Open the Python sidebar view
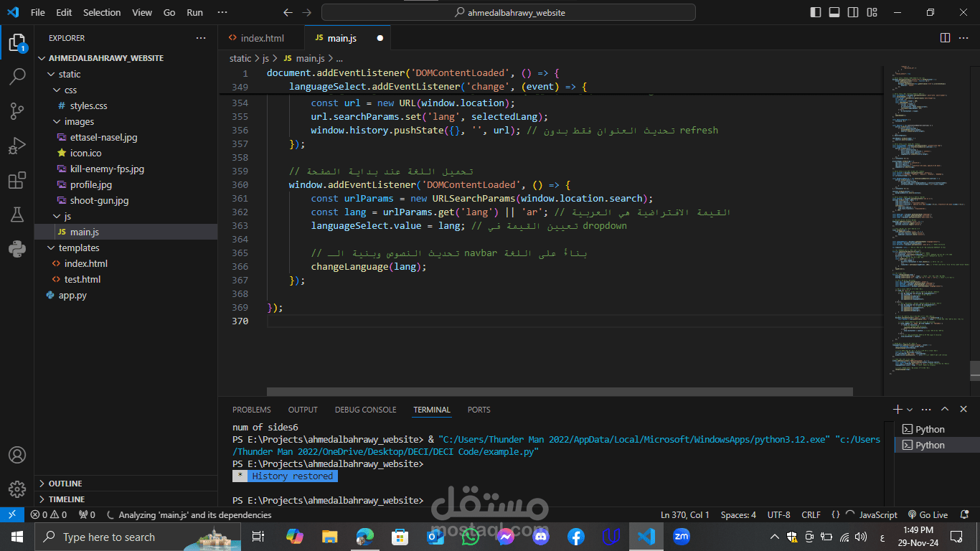 pyautogui.click(x=17, y=249)
